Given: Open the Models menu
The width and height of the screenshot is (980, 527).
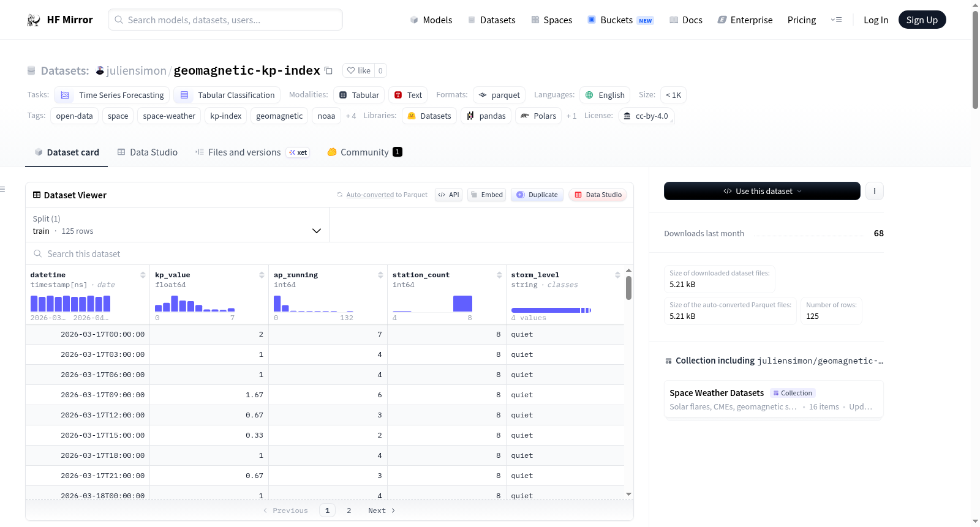Looking at the screenshot, I should [431, 20].
